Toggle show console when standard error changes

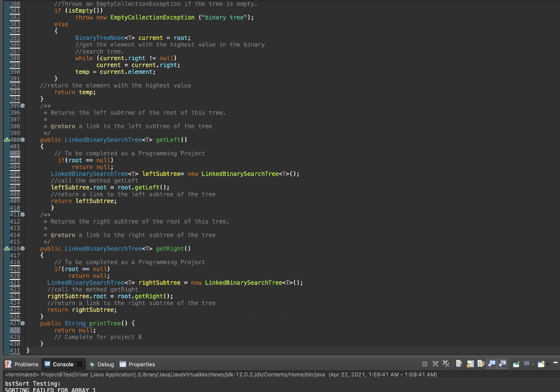[x=502, y=364]
